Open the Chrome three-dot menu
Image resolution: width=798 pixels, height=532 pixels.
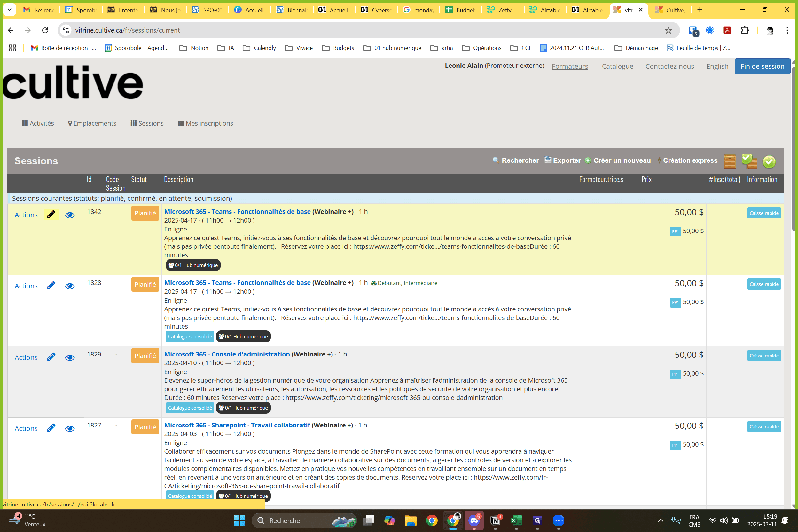coord(787,30)
